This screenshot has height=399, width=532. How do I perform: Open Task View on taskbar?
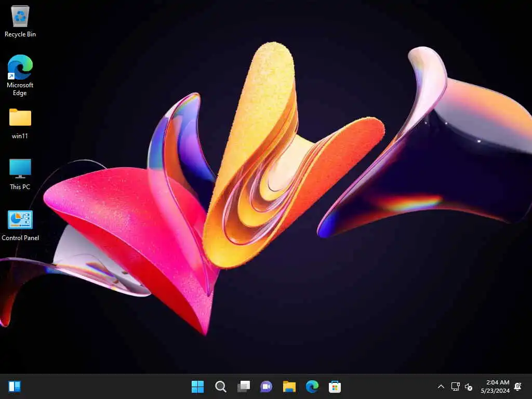244,387
